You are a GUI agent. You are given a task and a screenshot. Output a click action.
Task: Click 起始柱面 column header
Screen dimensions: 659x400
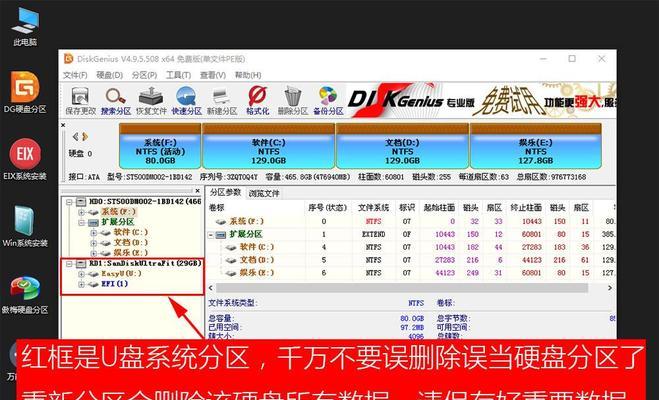coord(439,208)
